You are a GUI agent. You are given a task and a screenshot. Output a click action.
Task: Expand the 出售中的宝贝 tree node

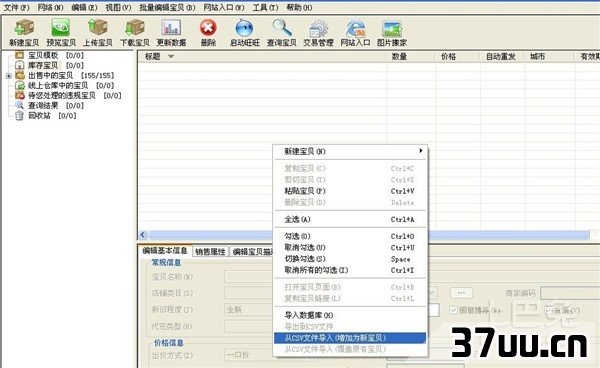(x=9, y=76)
